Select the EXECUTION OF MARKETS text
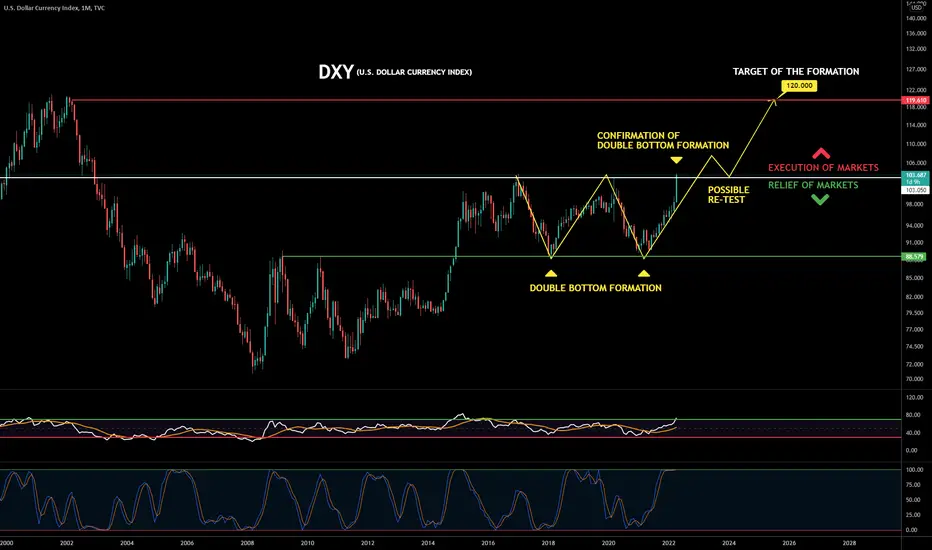 click(823, 168)
